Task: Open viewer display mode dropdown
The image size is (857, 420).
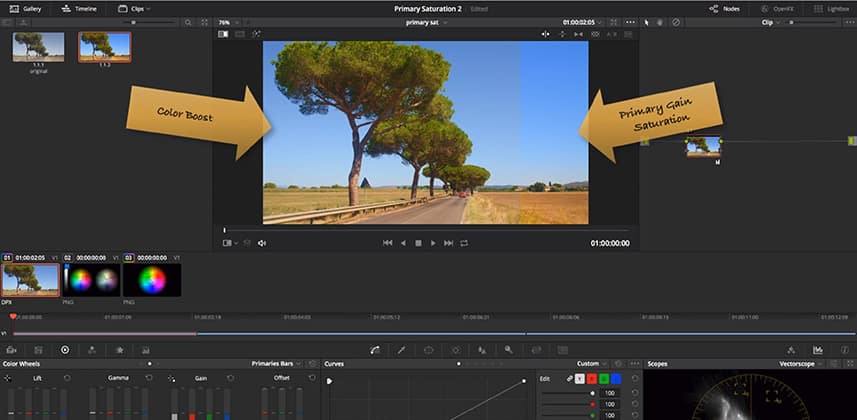Action: pyautogui.click(x=230, y=243)
